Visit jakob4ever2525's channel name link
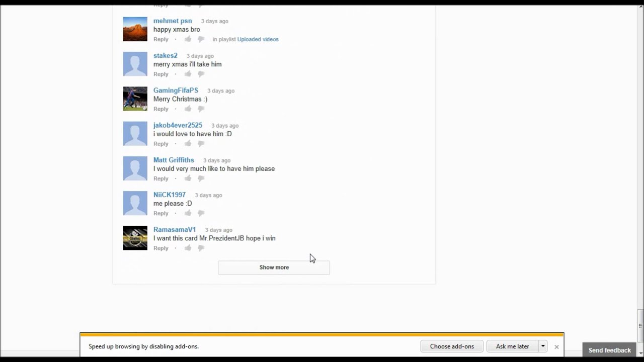Screen dimensions: 644x362 coord(178,125)
